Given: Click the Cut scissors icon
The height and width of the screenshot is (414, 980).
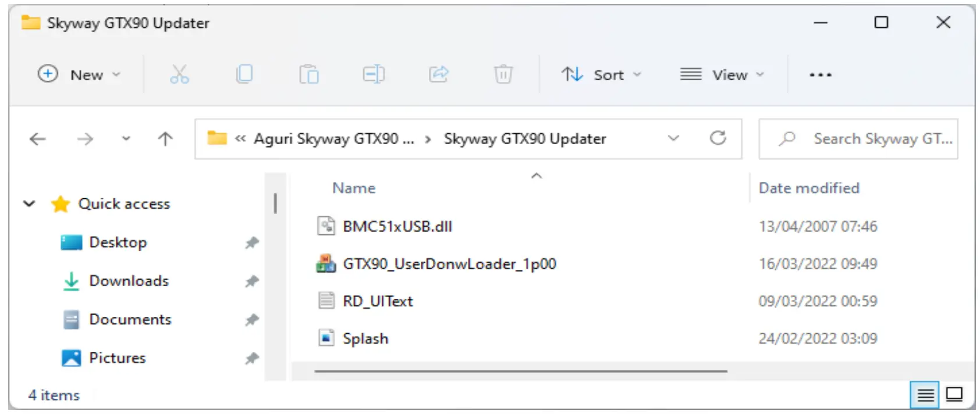Looking at the screenshot, I should click(179, 74).
